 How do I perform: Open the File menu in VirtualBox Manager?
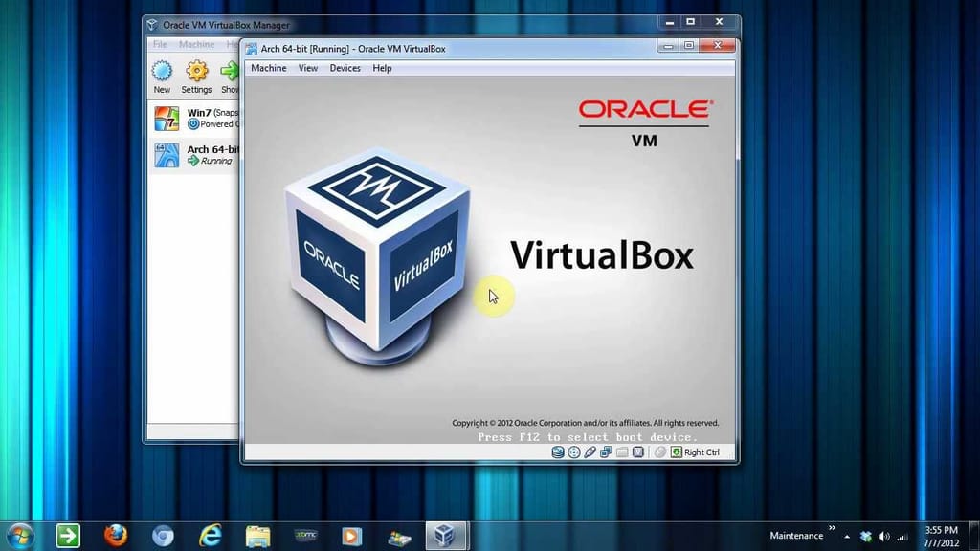point(160,44)
